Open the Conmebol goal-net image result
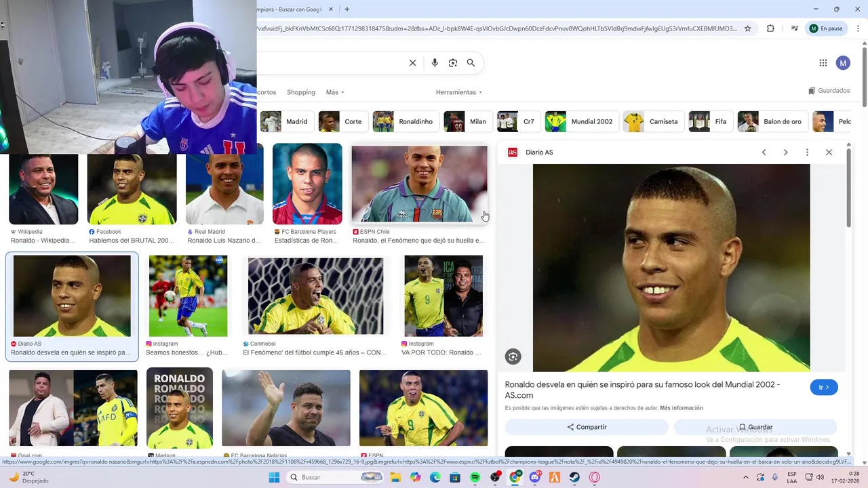The height and width of the screenshot is (488, 868). click(x=315, y=296)
